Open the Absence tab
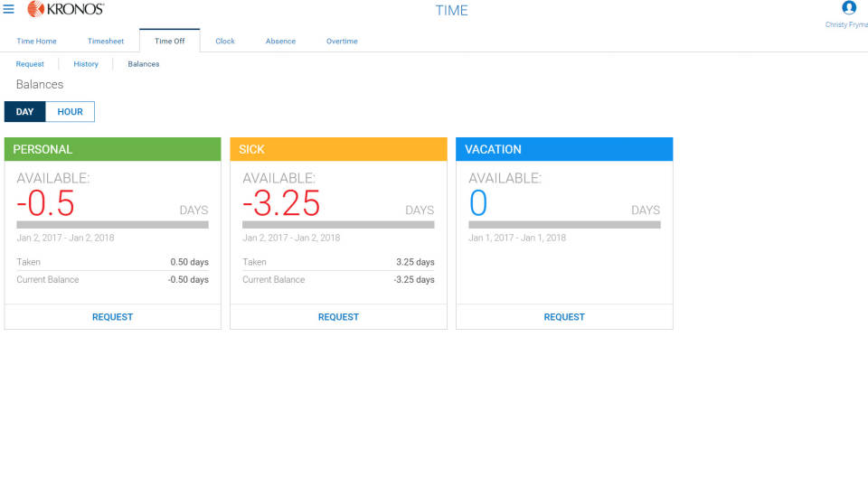 280,41
